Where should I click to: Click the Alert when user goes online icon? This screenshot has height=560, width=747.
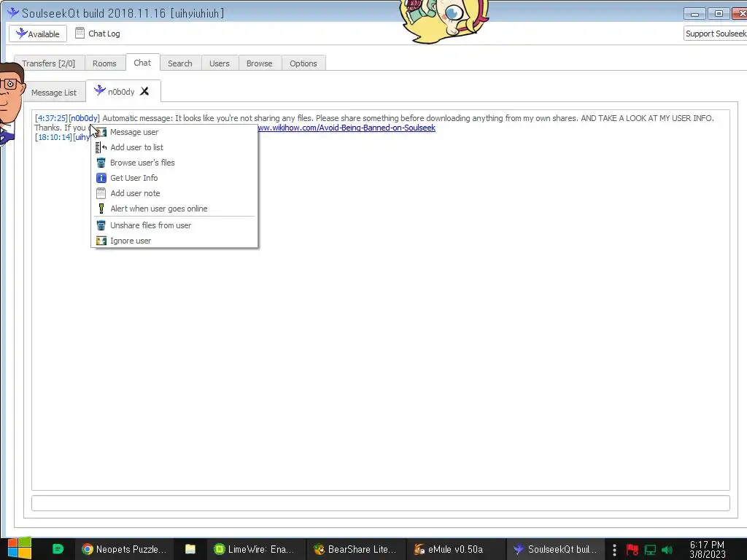101,208
